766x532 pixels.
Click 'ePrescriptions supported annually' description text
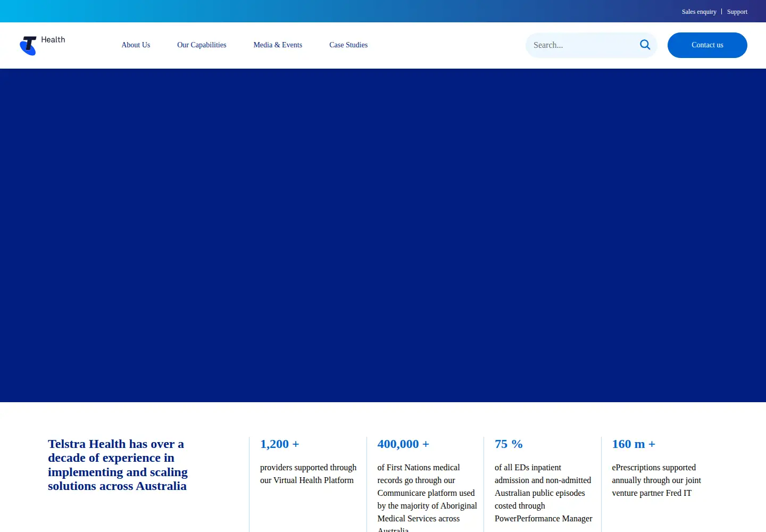coord(656,480)
